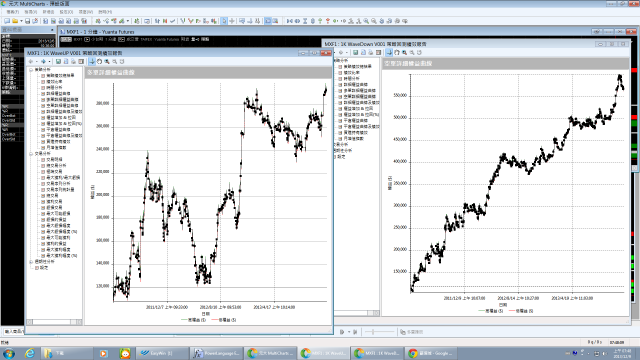640x360 pixels.
Task: Select the 設定 node at WaveUP tree bottom
Action: pos(44,268)
